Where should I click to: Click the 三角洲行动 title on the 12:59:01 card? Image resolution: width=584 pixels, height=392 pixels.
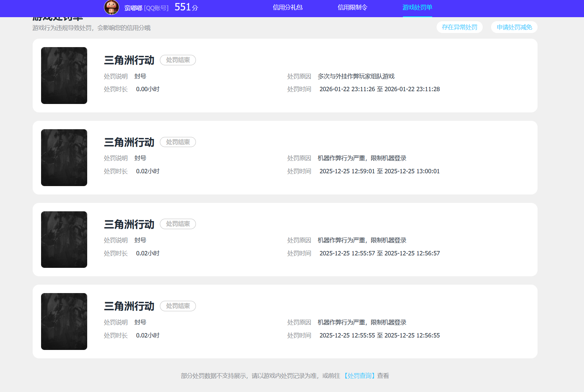pos(129,142)
